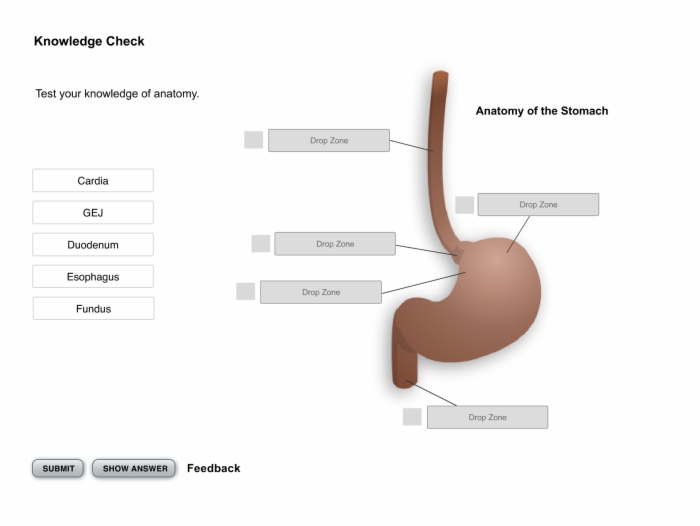Click the drop zone below the duodenum tube
The width and height of the screenshot is (700, 526).
pos(488,417)
